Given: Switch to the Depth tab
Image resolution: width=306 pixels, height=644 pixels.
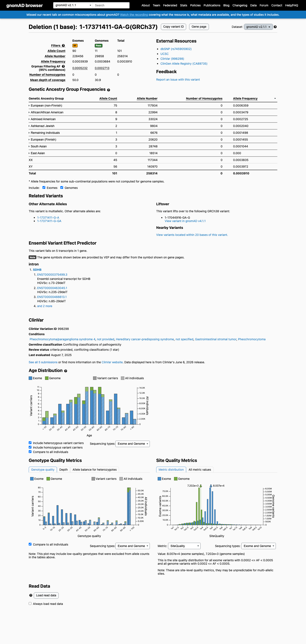Looking at the screenshot, I should (64, 470).
